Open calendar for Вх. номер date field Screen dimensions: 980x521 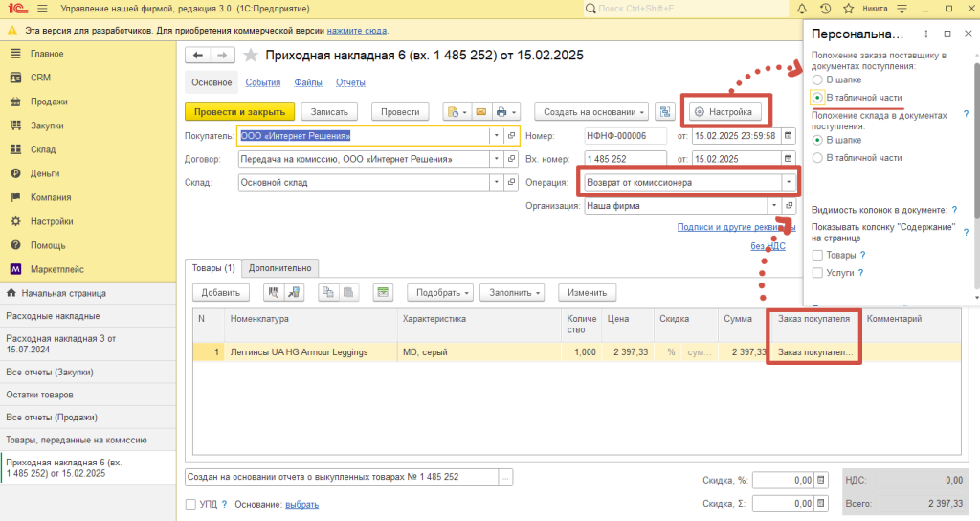pyautogui.click(x=789, y=159)
